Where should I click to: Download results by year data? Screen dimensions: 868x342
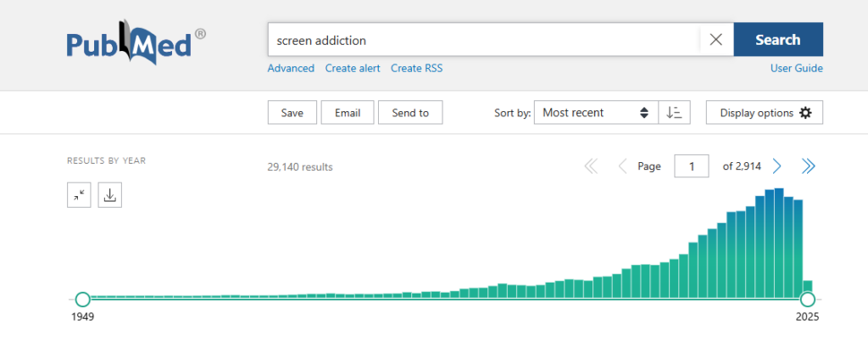pos(110,195)
